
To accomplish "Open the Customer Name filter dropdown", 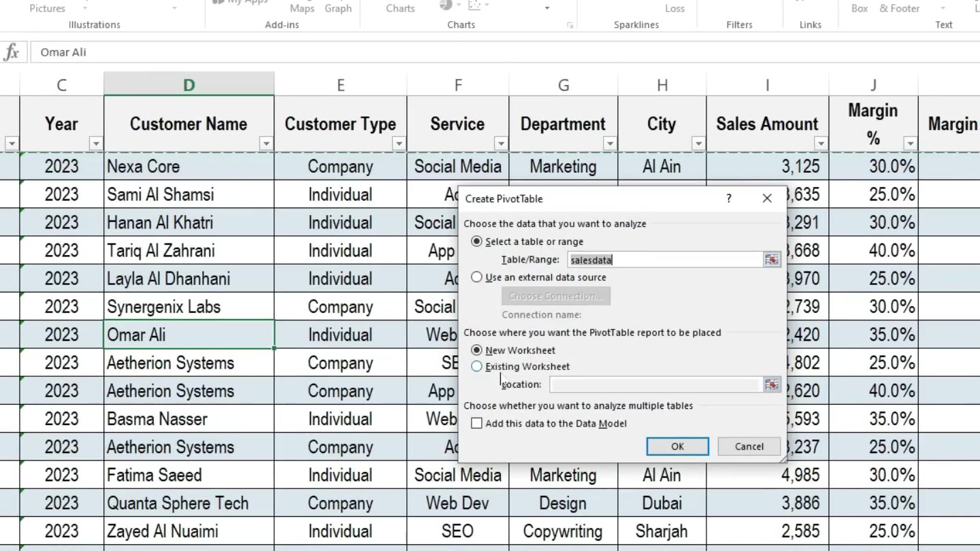I will (266, 144).
